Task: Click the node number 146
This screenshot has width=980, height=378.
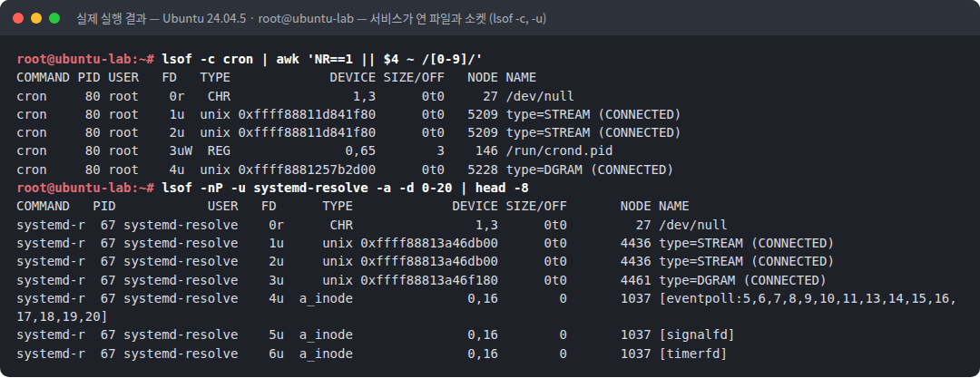Action: 486,151
